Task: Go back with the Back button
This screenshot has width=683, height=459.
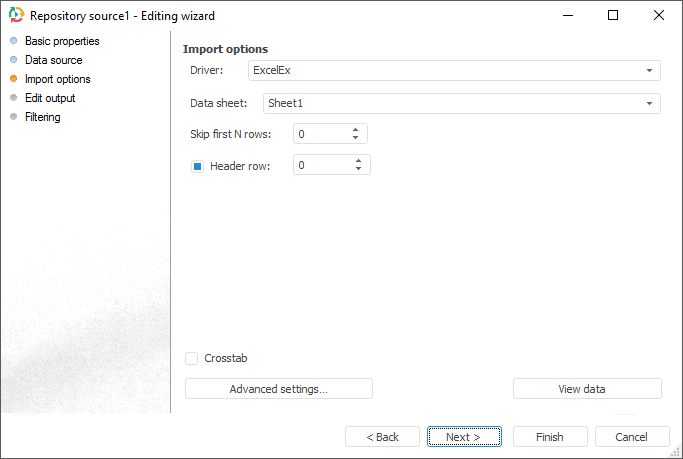Action: click(x=382, y=437)
